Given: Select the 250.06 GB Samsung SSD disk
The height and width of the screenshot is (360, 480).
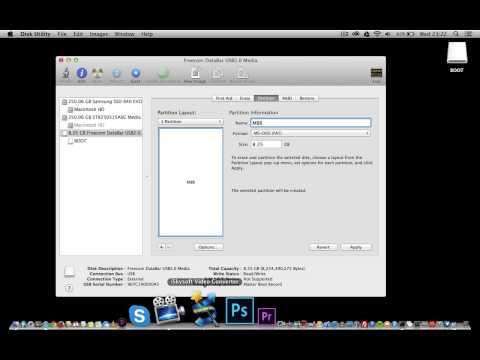Looking at the screenshot, I should tap(102, 101).
